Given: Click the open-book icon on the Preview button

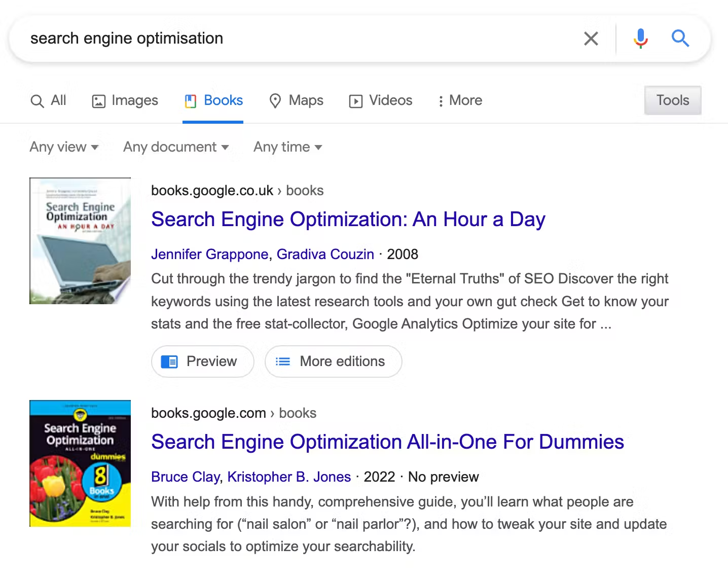Looking at the screenshot, I should pos(169,361).
